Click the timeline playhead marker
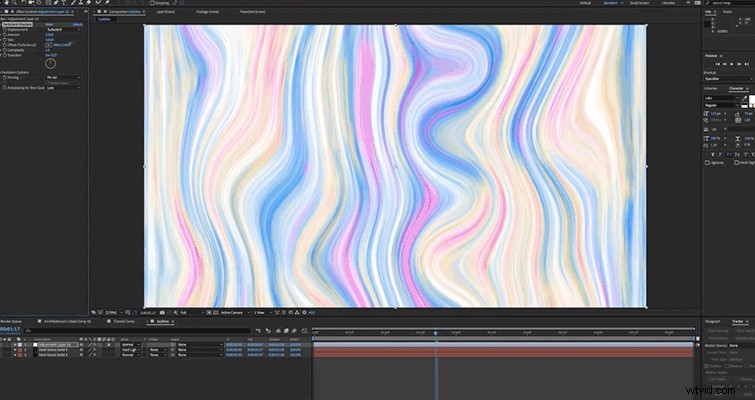This screenshot has height=400, width=755. 435,333
